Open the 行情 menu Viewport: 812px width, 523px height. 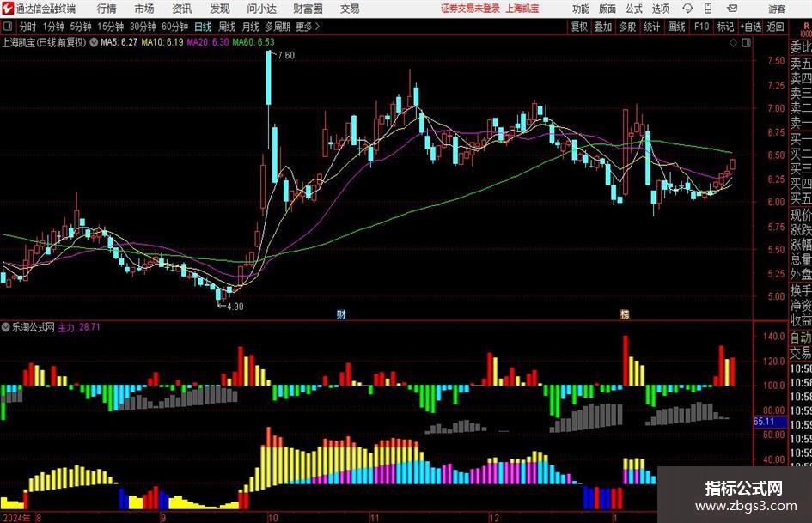[x=107, y=9]
